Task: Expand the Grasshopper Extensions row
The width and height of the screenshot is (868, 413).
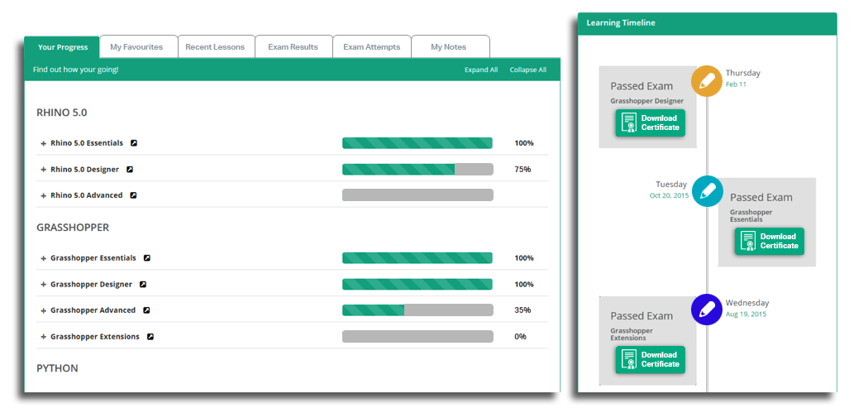Action: point(43,337)
